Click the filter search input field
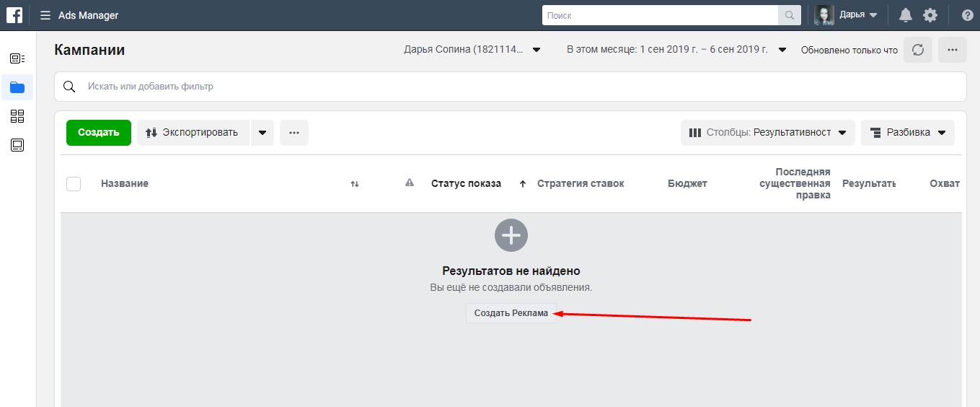980x407 pixels. 505,87
